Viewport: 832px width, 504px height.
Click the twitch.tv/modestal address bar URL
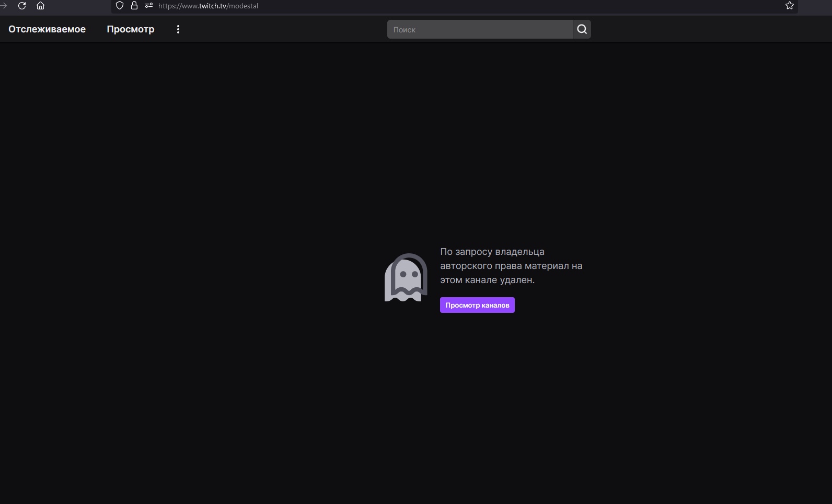coord(208,6)
